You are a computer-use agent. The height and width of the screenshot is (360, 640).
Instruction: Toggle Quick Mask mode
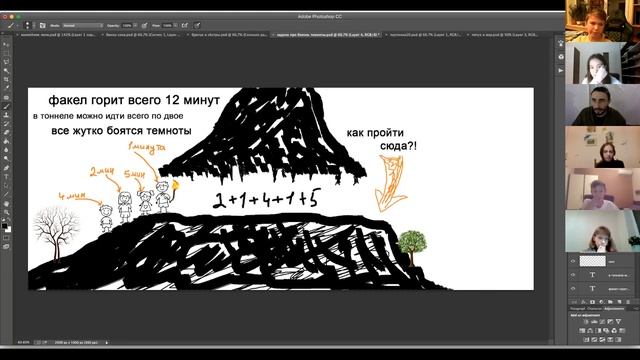(6, 239)
